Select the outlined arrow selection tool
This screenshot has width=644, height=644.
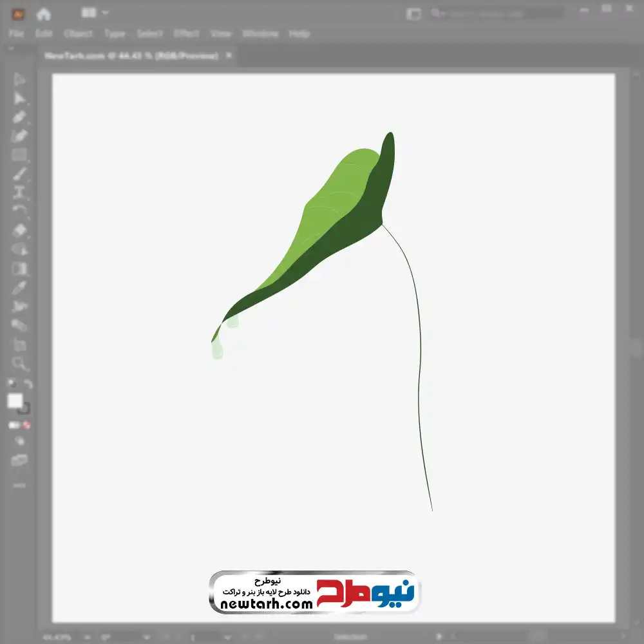coord(19,79)
